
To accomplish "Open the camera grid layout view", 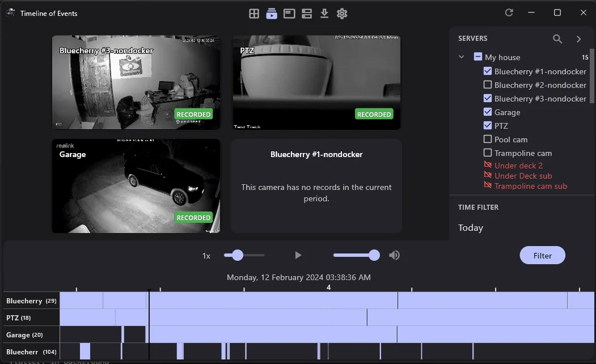I will 254,14.
